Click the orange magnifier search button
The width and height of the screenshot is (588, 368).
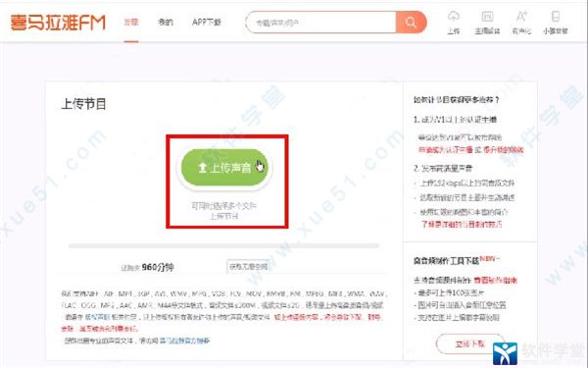[411, 23]
